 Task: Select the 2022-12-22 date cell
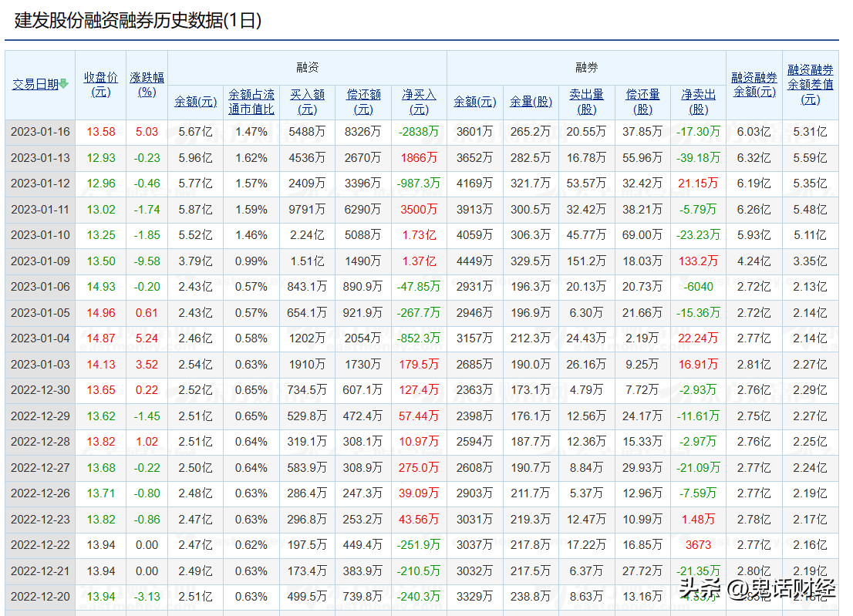coord(40,545)
